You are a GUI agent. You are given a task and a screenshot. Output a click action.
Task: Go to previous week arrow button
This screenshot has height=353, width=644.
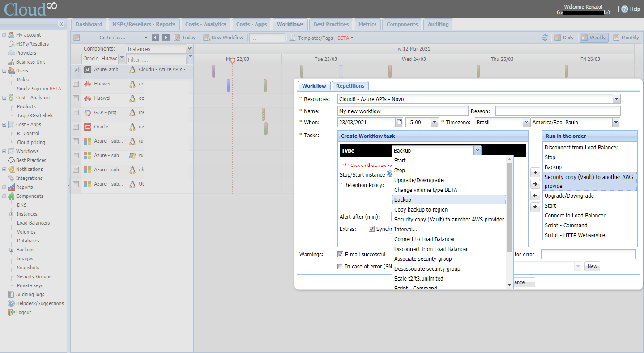click(155, 38)
